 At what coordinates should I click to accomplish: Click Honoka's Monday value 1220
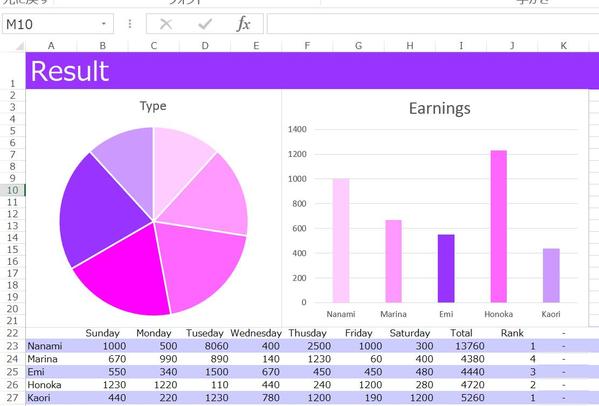154,385
